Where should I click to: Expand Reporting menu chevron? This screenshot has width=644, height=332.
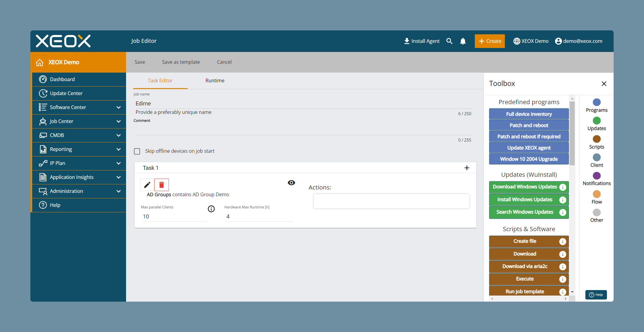118,149
